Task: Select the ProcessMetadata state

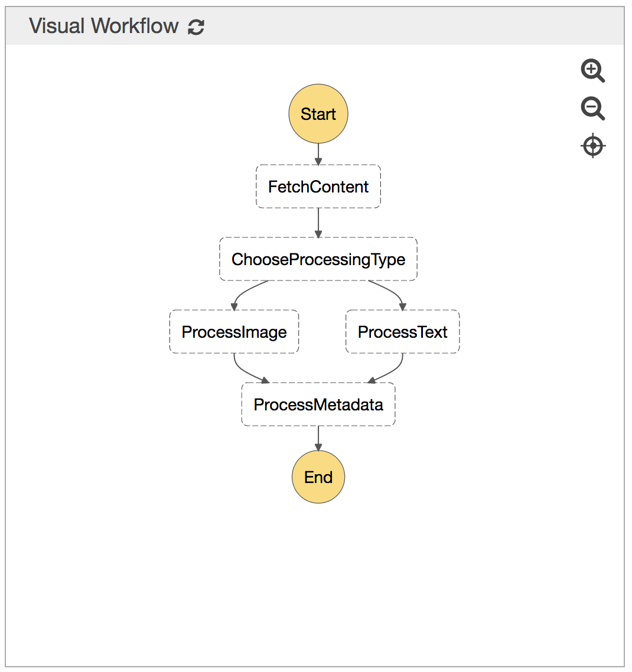Action: click(318, 404)
